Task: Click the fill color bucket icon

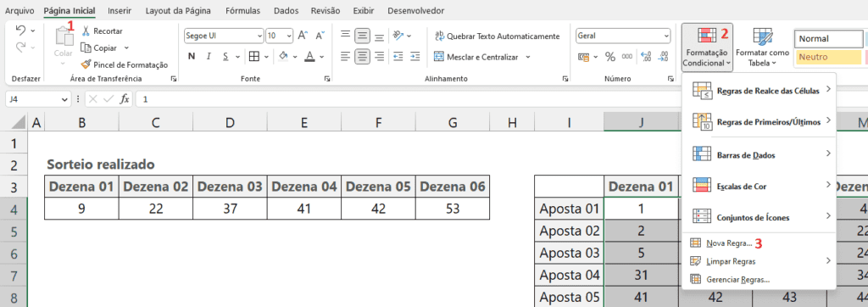Action: [282, 57]
